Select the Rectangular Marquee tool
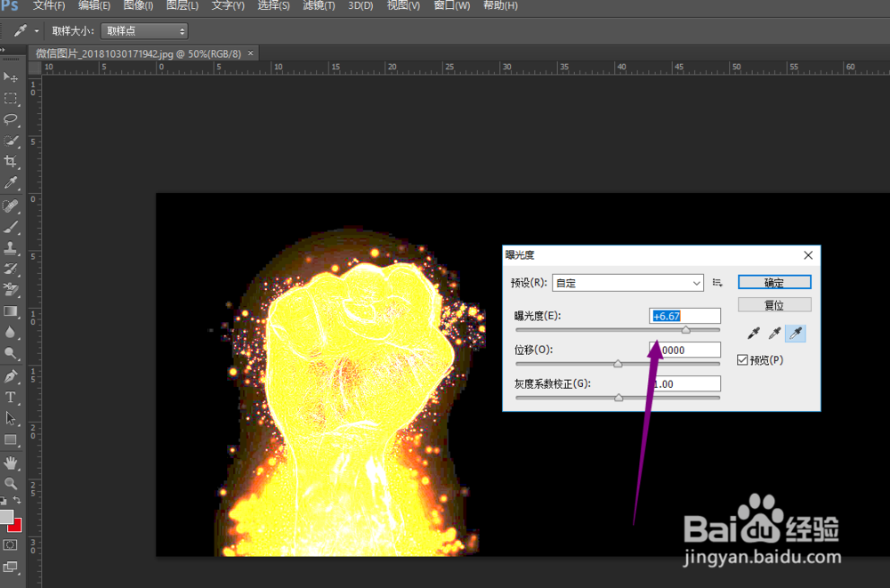 pos(10,98)
